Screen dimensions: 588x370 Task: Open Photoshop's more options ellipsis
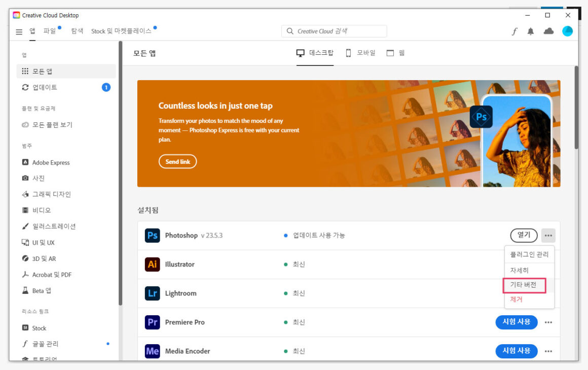click(548, 236)
